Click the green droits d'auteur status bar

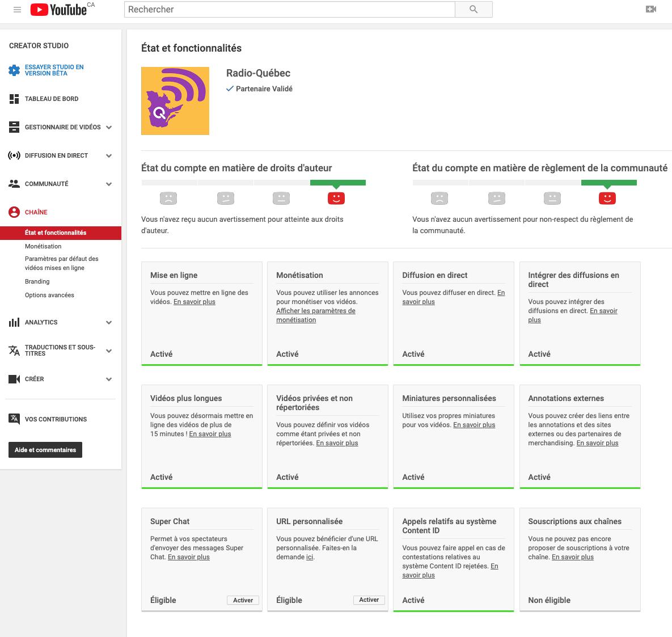pyautogui.click(x=338, y=183)
